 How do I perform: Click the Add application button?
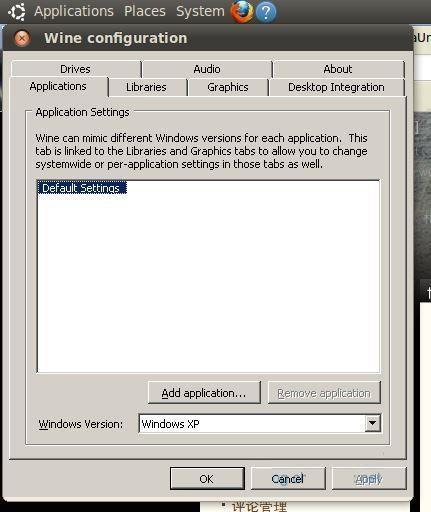click(x=204, y=393)
